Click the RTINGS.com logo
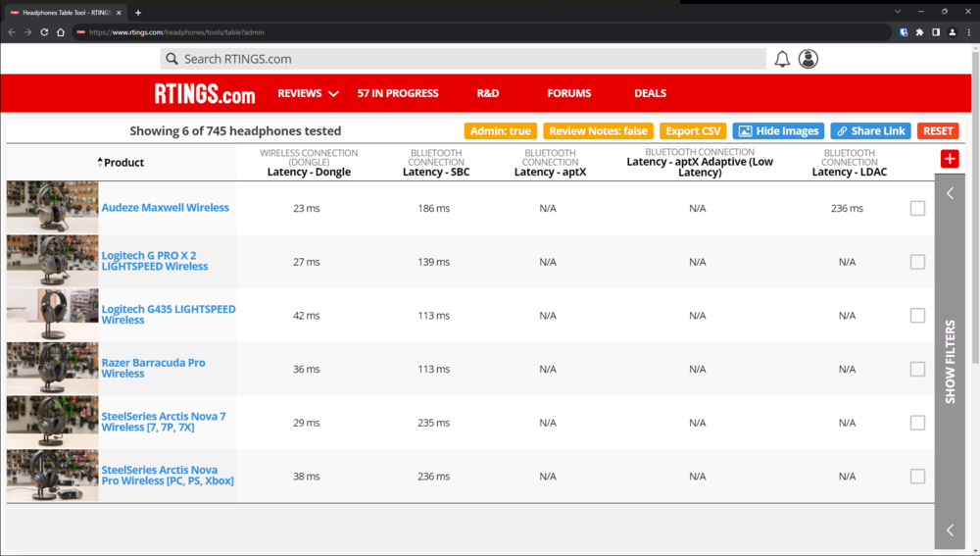Viewport: 980px width, 556px height. point(204,94)
